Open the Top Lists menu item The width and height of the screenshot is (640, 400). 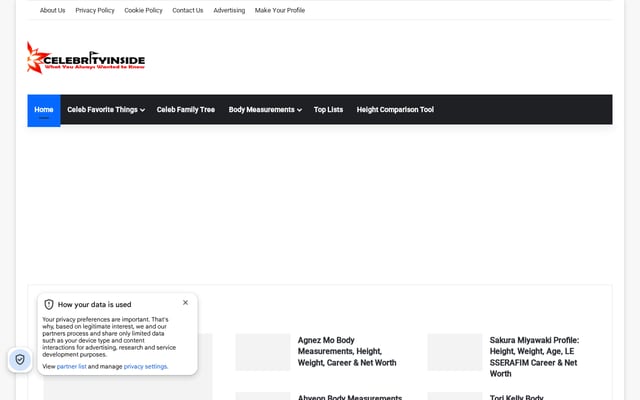click(x=328, y=109)
